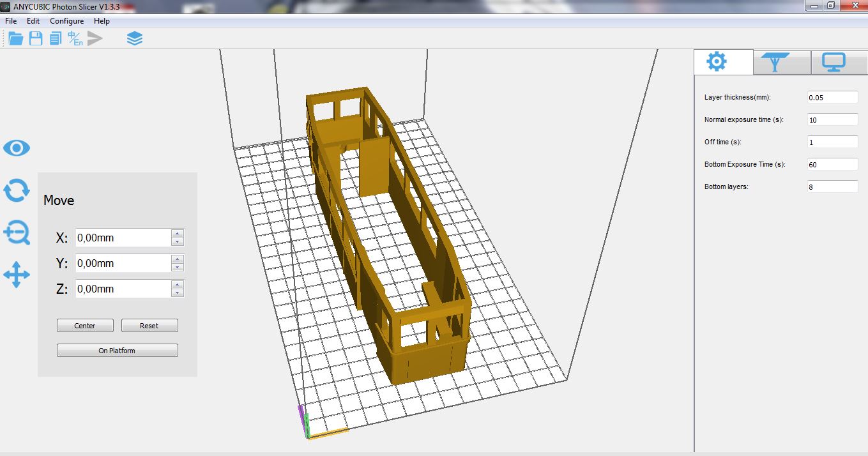Open the Edit menu

33,21
